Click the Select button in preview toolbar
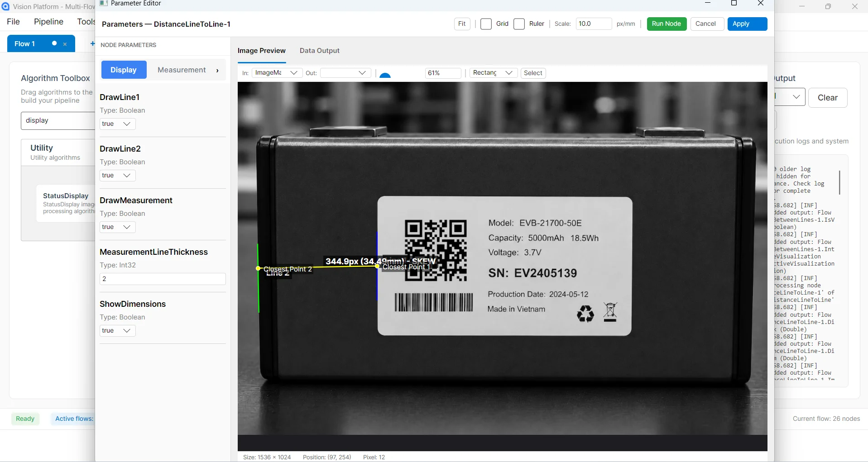Screen dimensions: 868x462 [533, 73]
